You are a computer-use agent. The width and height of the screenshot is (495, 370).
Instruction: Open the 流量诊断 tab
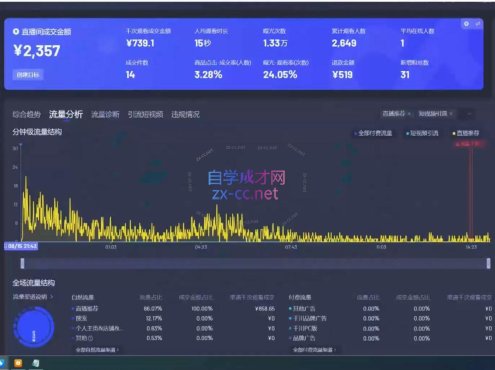pos(105,114)
